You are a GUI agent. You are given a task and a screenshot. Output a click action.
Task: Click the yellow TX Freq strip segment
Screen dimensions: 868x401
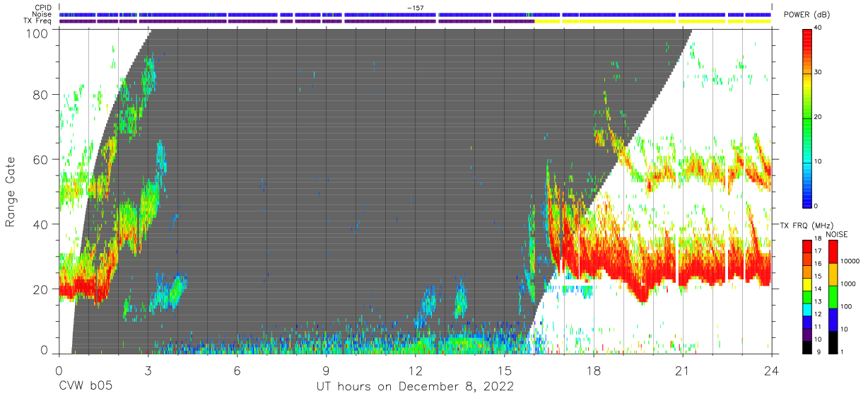coord(653,21)
